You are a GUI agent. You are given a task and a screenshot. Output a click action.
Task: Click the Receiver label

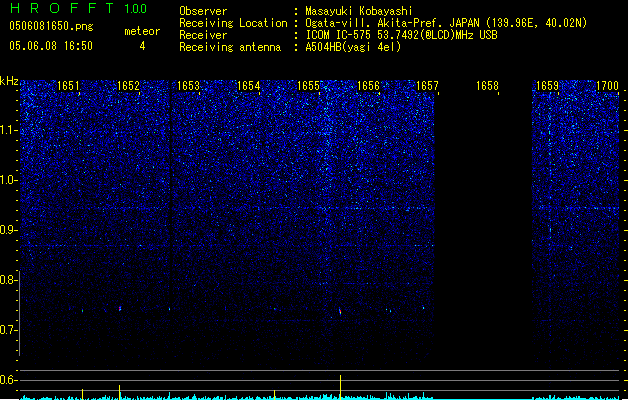[x=203, y=35]
